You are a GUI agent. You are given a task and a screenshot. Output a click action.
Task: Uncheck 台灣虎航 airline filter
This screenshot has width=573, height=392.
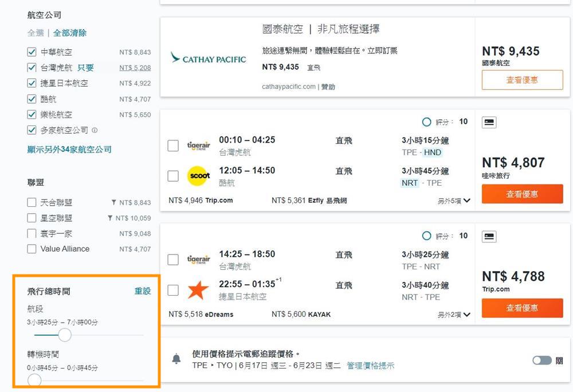[x=32, y=68]
